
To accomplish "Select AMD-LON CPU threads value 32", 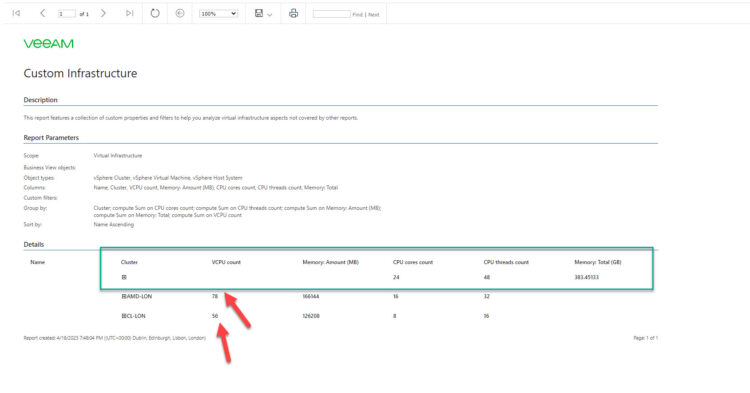I will click(486, 296).
